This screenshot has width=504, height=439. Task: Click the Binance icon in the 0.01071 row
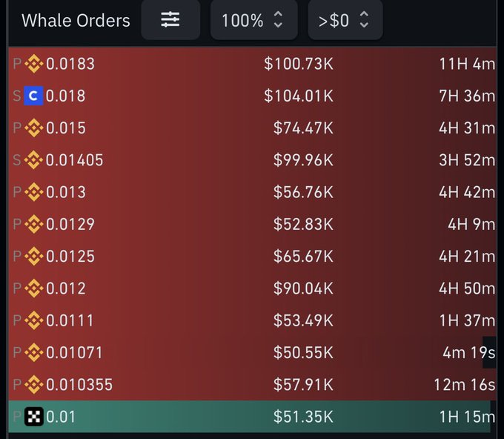34,352
